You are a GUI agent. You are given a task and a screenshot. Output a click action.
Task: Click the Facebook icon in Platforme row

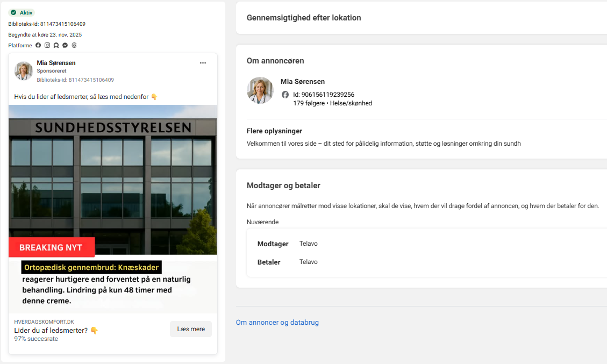pos(38,45)
